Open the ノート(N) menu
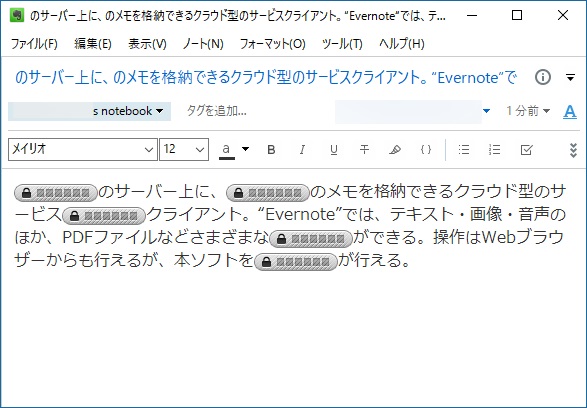 point(203,44)
